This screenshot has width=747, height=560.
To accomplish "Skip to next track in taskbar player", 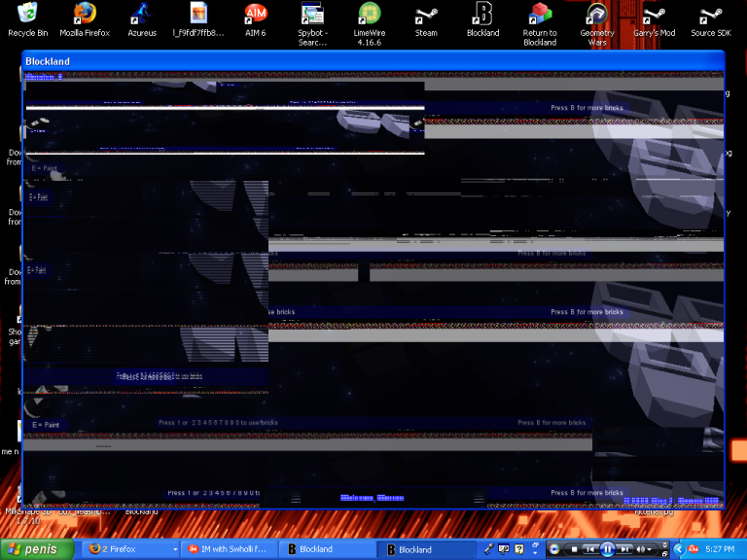I will (x=624, y=549).
